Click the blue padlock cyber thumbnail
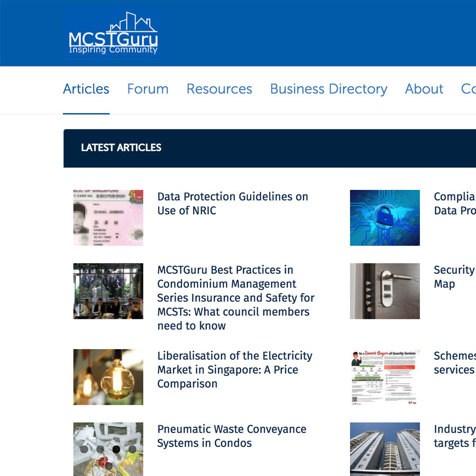 click(x=385, y=218)
